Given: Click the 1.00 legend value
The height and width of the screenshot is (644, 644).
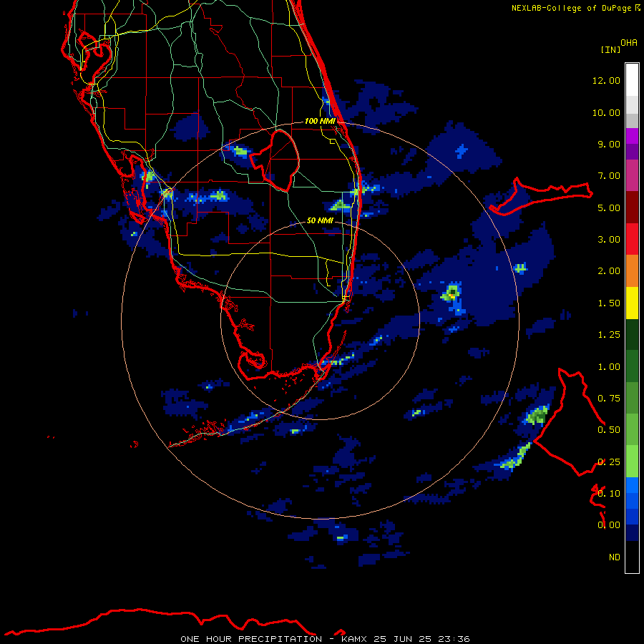Looking at the screenshot, I should [x=609, y=367].
